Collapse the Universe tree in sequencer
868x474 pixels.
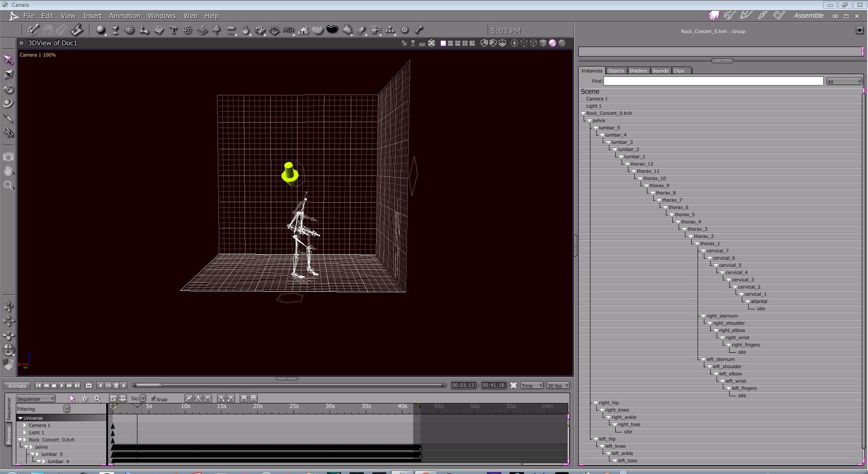tap(20, 418)
